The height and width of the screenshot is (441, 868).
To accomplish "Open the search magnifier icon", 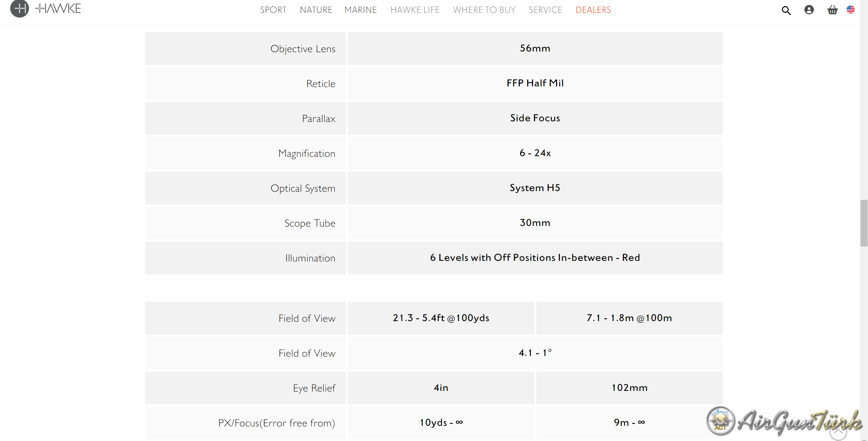I will (786, 10).
